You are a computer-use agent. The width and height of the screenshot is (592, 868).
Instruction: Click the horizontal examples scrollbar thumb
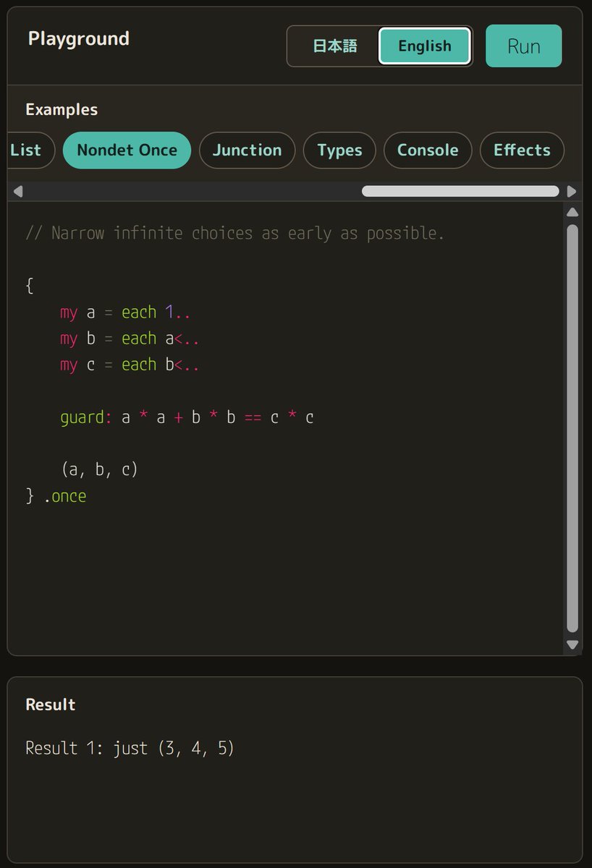pyautogui.click(x=460, y=192)
